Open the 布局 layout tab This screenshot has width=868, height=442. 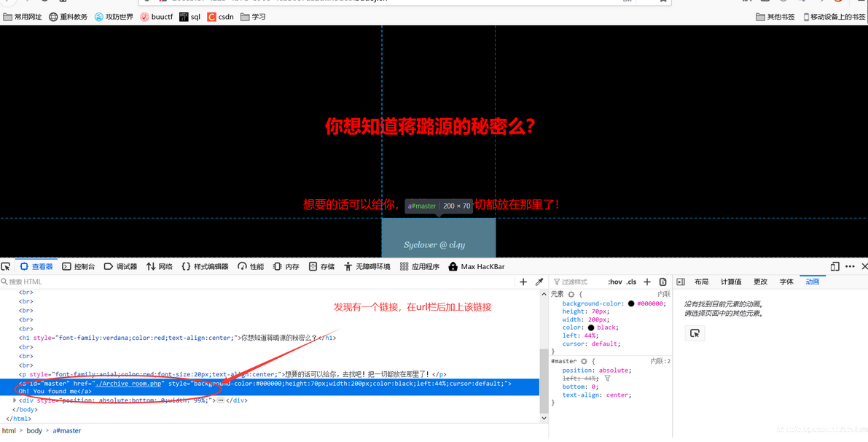point(702,281)
